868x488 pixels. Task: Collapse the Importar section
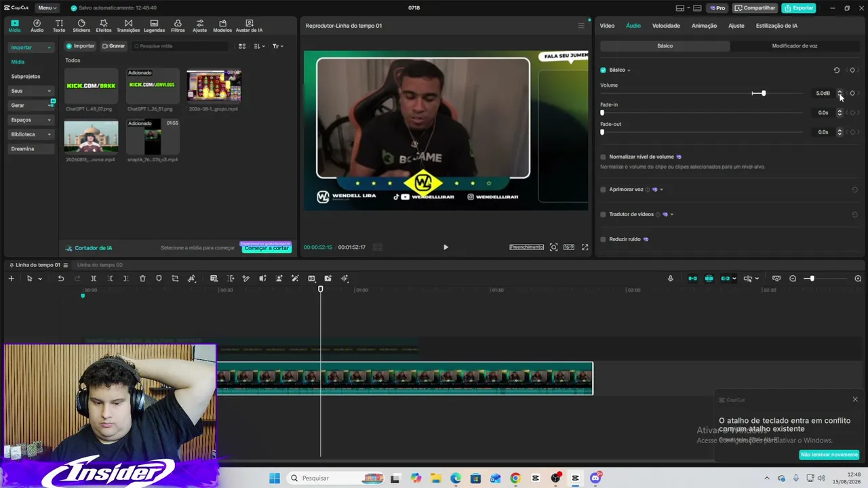(31, 47)
